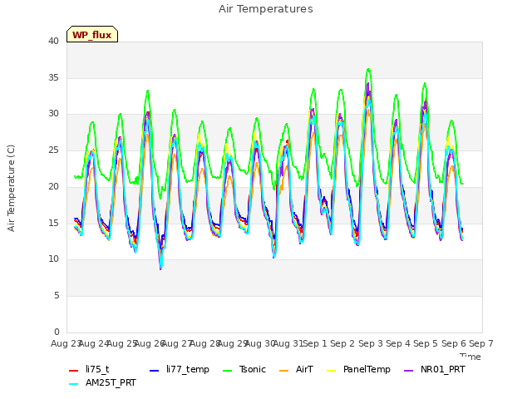
Task: Toggle the li75_t legend entry
Action: [x=89, y=369]
